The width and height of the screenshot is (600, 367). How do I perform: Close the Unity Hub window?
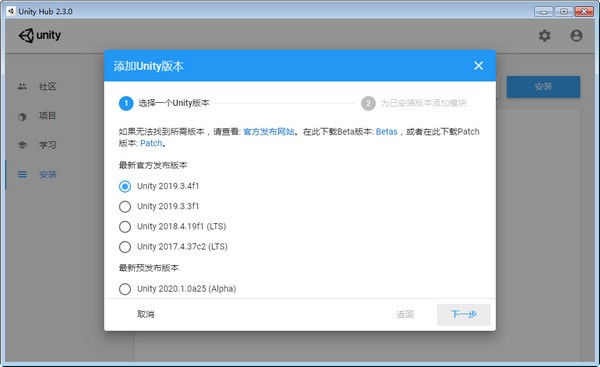pyautogui.click(x=584, y=11)
